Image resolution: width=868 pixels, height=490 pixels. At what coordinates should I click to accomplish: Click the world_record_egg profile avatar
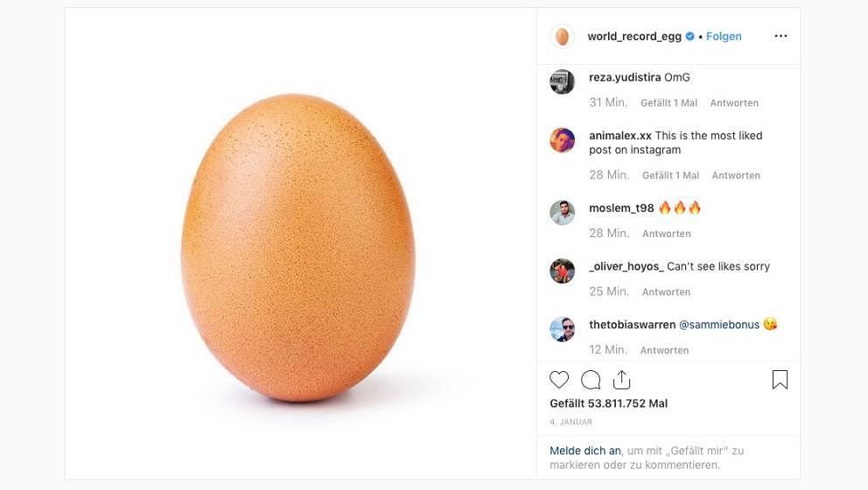pyautogui.click(x=562, y=36)
